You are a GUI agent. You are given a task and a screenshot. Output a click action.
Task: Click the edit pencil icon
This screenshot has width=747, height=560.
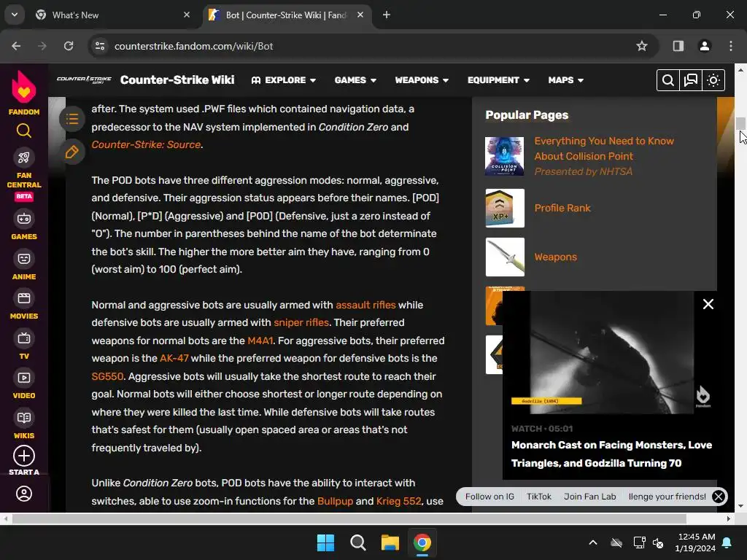pos(72,152)
